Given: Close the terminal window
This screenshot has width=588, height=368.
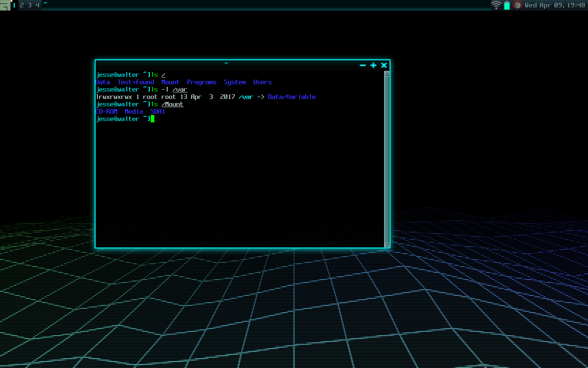Looking at the screenshot, I should tap(384, 65).
